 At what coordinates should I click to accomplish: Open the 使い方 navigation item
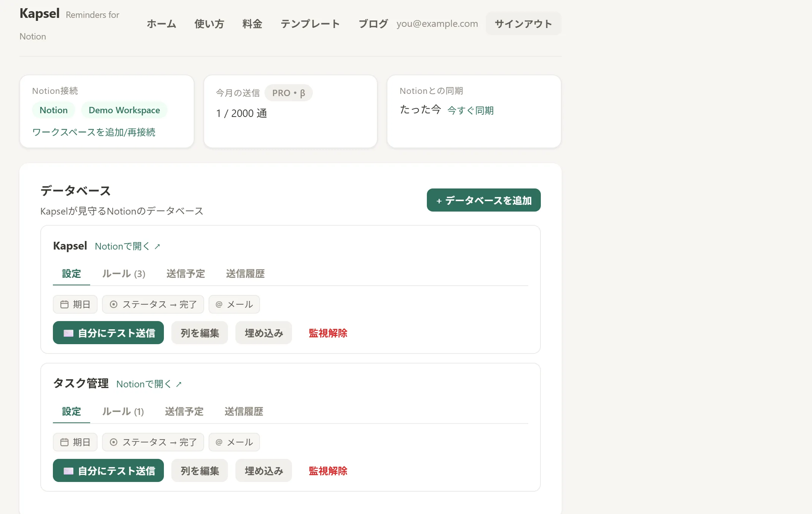(x=209, y=24)
